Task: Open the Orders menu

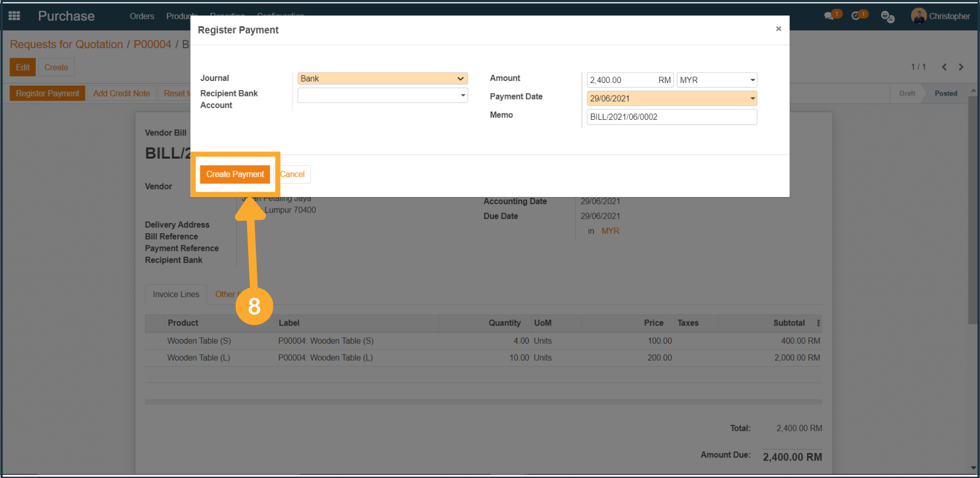Action: [142, 16]
